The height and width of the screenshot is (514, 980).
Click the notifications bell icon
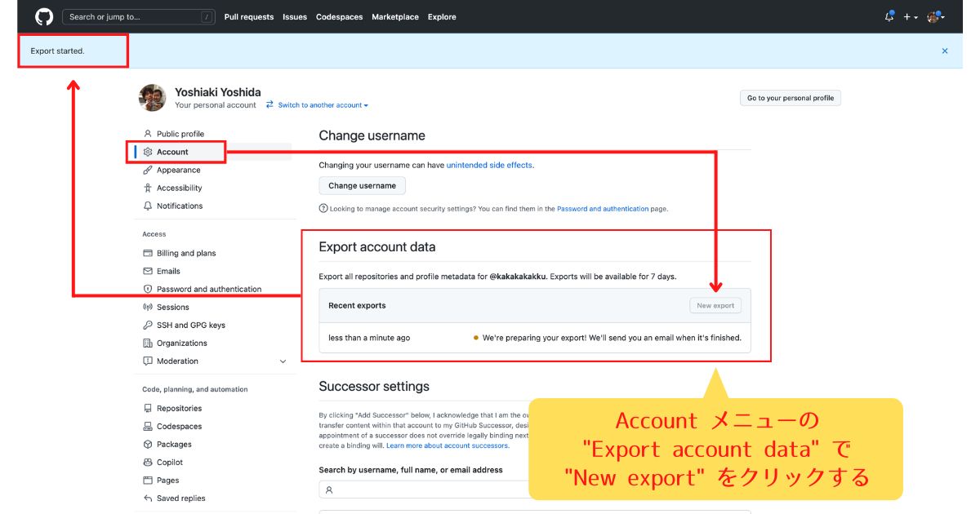point(889,16)
